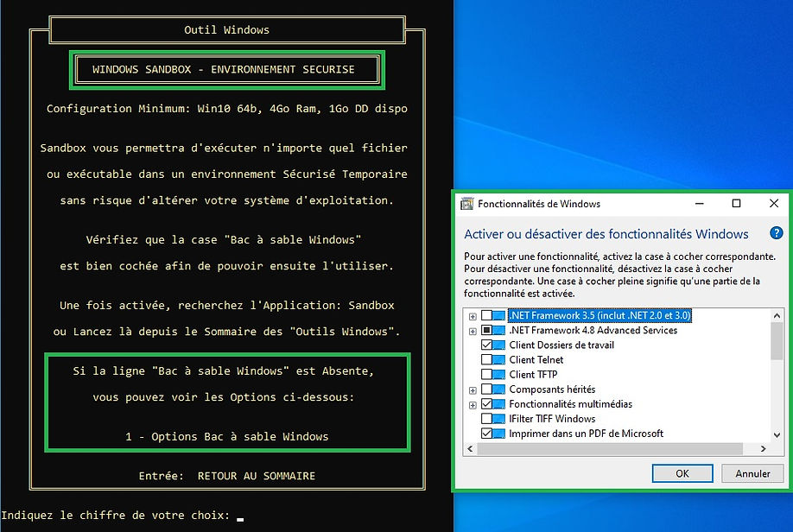Expand the .NET Framework 3.5 node

click(x=473, y=317)
